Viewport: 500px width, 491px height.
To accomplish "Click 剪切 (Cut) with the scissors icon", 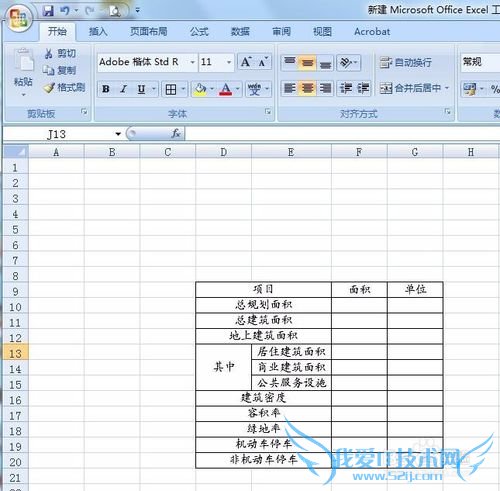I will [60, 53].
